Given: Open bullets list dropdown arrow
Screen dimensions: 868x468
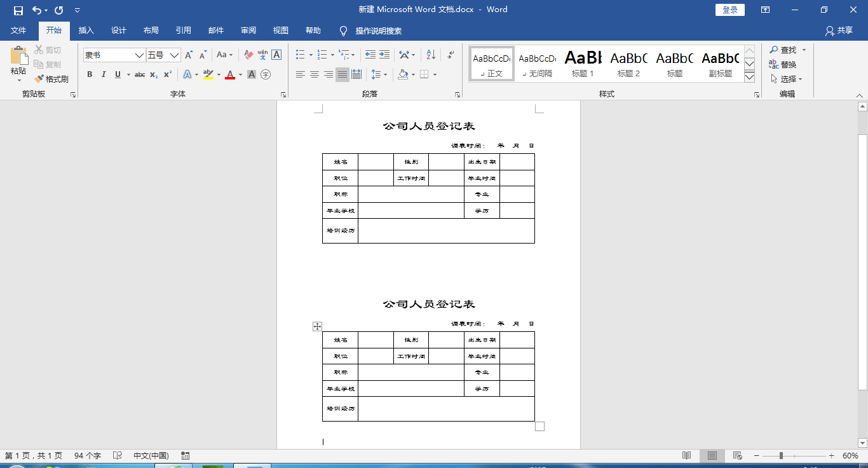Looking at the screenshot, I should pyautogui.click(x=311, y=55).
